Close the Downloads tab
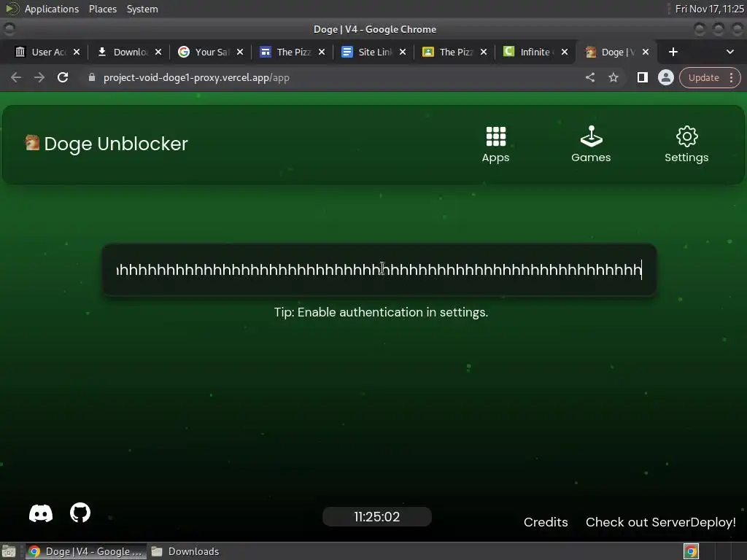The image size is (747, 560). point(158,52)
